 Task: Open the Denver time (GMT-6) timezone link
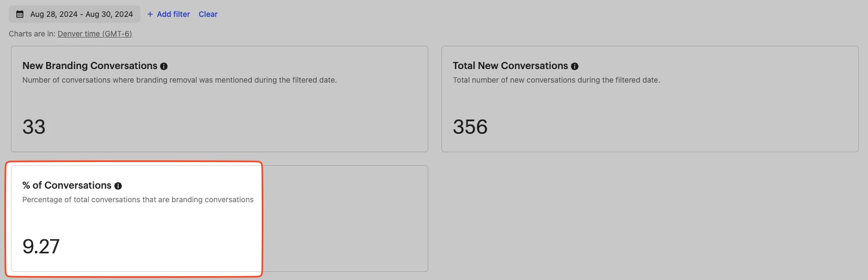coord(95,34)
